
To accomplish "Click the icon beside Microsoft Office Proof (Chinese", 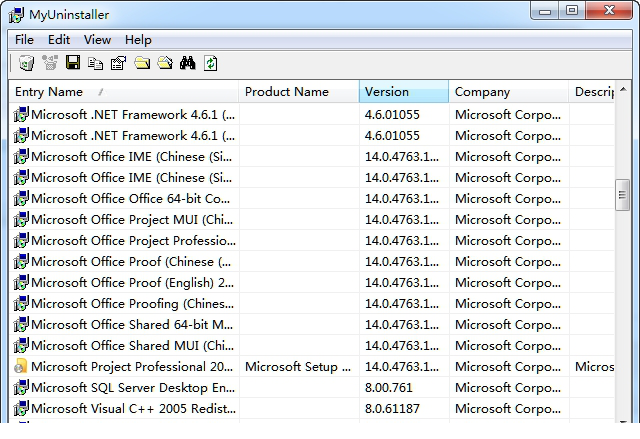I will [x=21, y=262].
